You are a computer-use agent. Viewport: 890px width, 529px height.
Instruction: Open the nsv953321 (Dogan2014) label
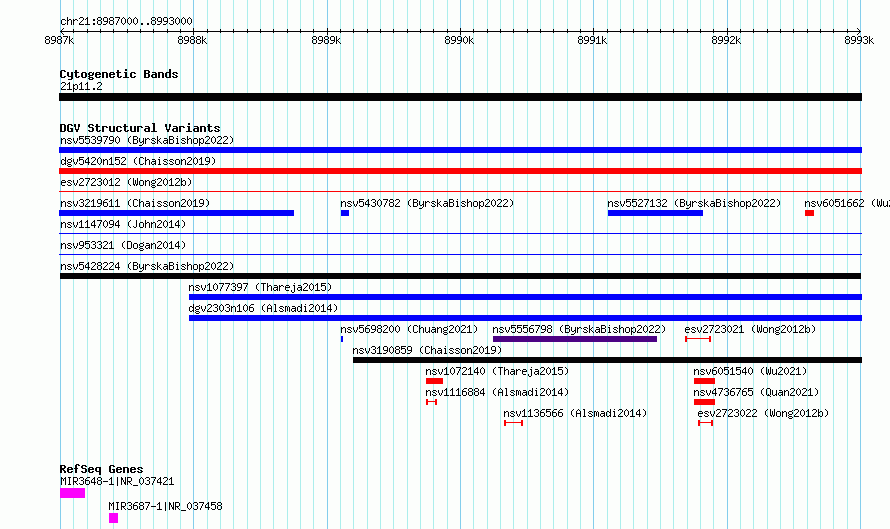(x=123, y=245)
